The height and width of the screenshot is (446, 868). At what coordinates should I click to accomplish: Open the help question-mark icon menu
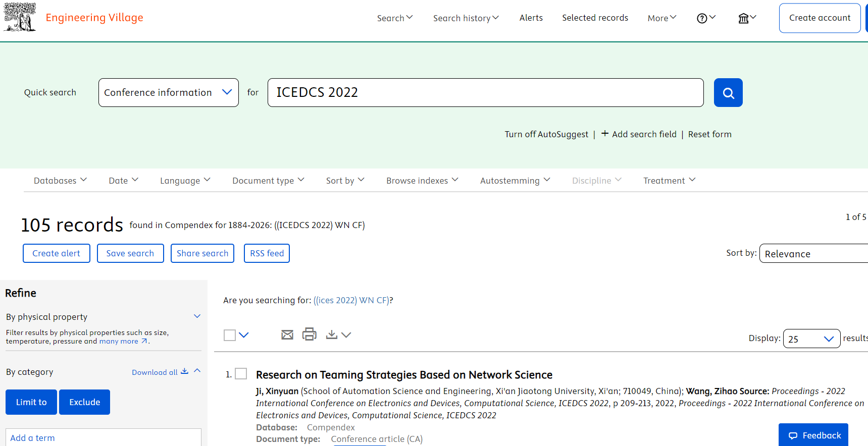click(x=706, y=18)
